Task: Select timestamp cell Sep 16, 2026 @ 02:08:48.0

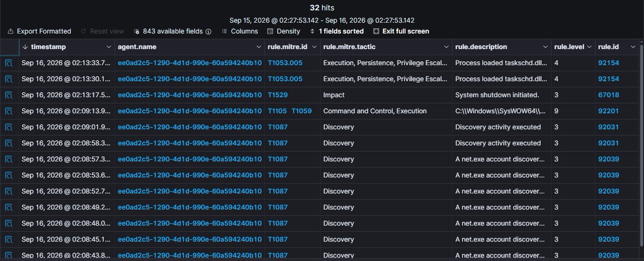Action: 67,223
